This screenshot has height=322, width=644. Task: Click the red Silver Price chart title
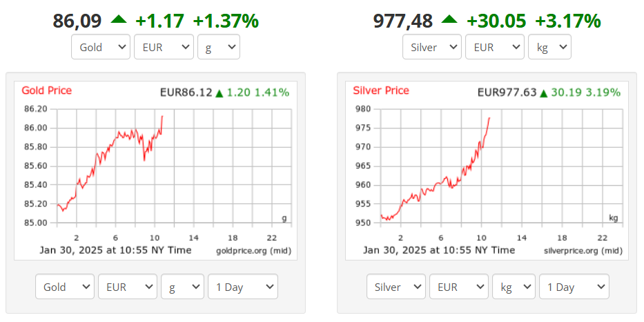(381, 91)
